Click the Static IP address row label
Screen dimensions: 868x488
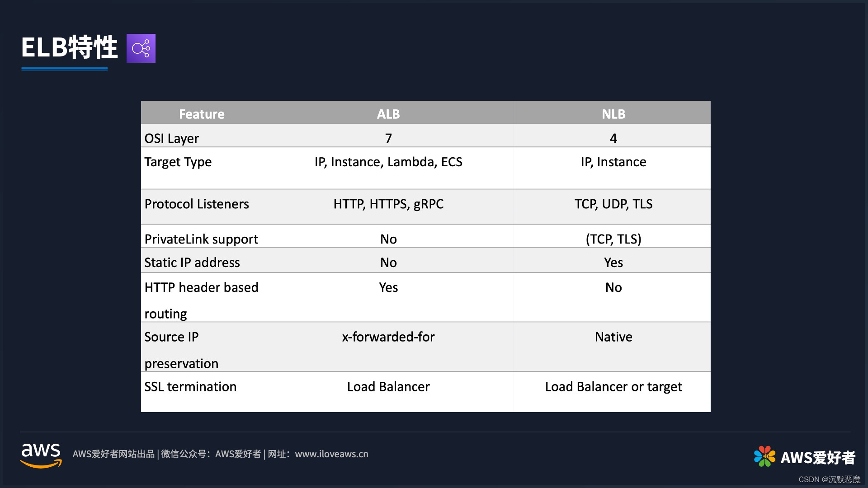(192, 263)
